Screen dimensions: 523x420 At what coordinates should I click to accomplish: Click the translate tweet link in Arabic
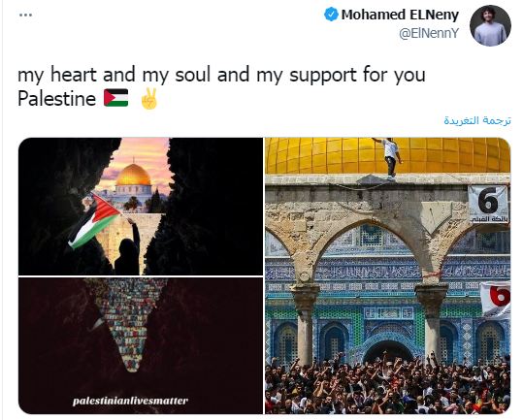point(477,120)
